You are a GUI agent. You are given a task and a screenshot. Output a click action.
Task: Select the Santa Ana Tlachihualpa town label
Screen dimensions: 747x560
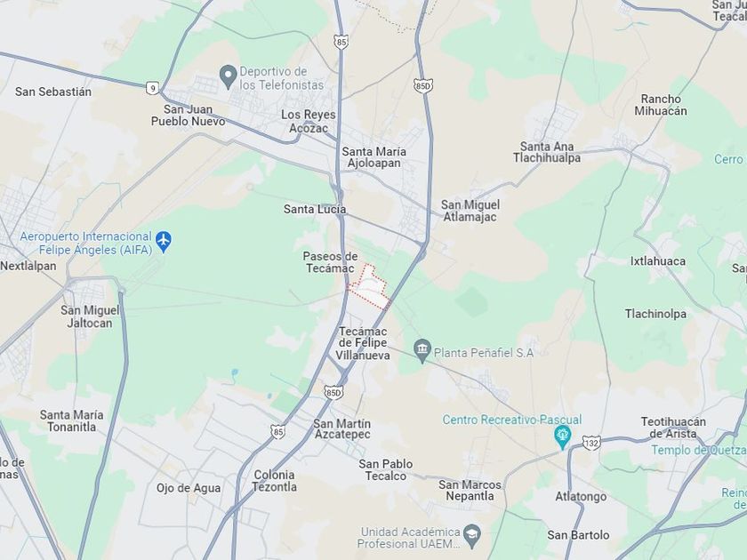547,152
